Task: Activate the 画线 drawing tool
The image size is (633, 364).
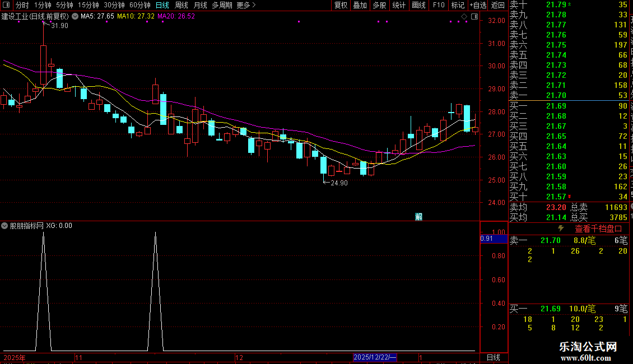Action: [x=418, y=5]
